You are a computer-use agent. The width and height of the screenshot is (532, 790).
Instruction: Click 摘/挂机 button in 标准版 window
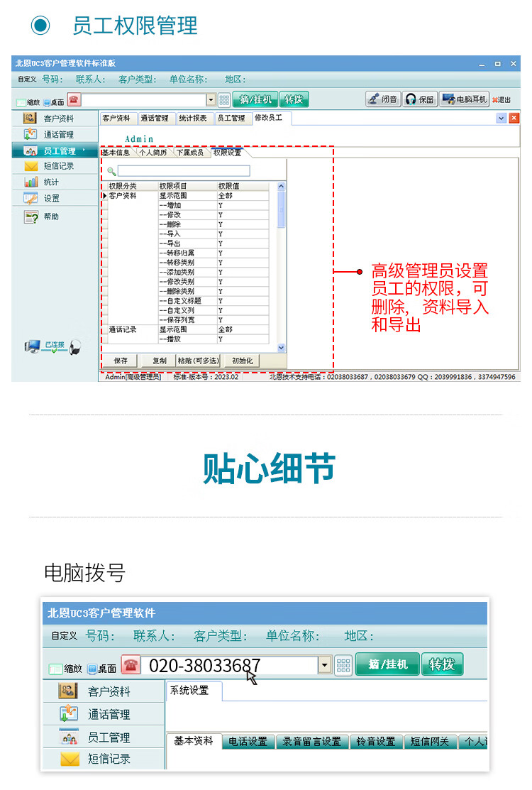[x=255, y=99]
